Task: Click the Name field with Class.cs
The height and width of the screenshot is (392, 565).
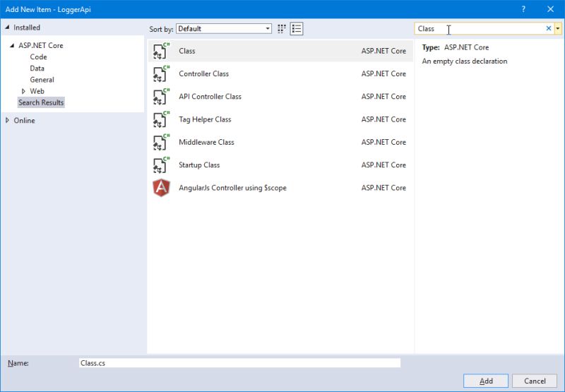Action: [239, 363]
